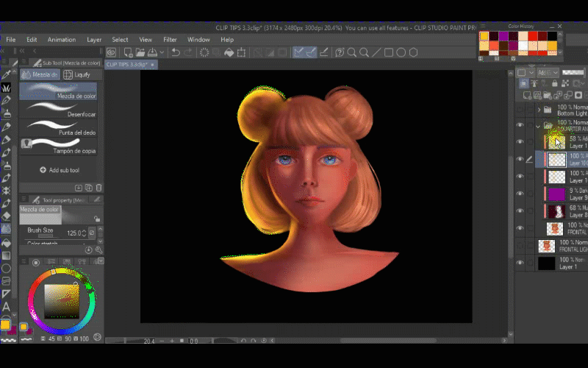Viewport: 588px width, 368px height.
Task: Select the Gradient tool in the toolbox
Action: pyautogui.click(x=7, y=255)
